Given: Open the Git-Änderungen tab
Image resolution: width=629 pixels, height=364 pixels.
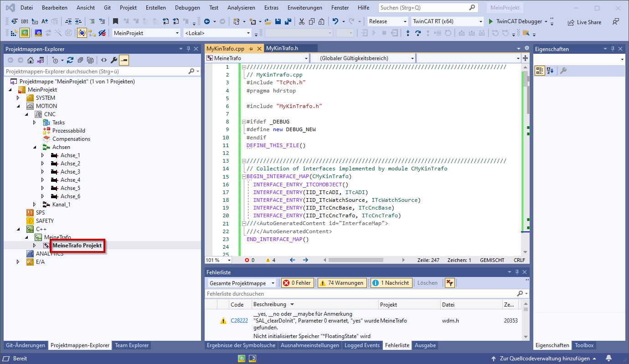Looking at the screenshot, I should [x=26, y=345].
